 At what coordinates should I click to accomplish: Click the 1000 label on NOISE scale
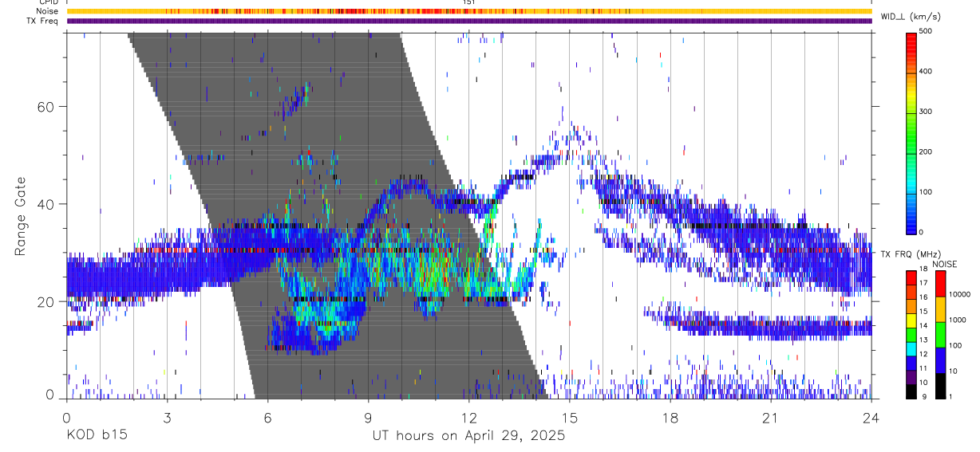pyautogui.click(x=958, y=320)
